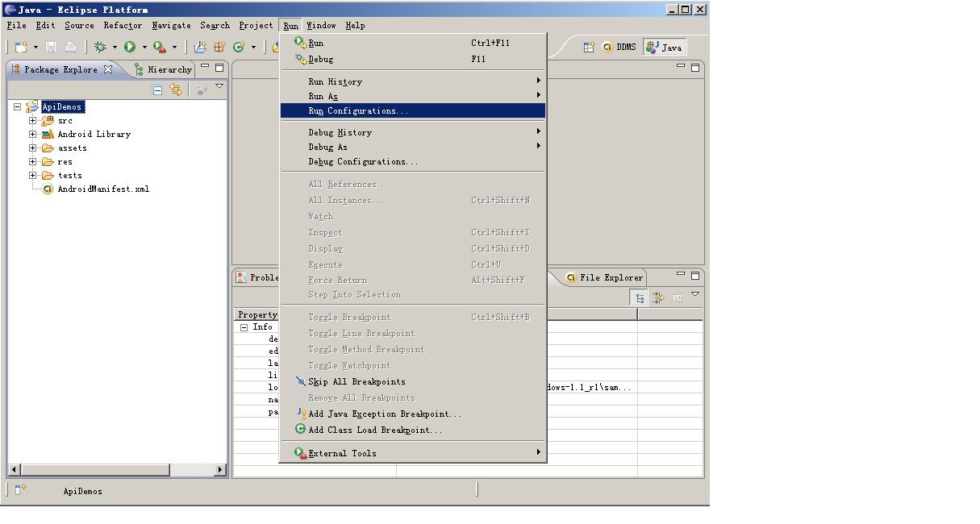Image resolution: width=980 pixels, height=524 pixels.
Task: Click the New Java Project toolbar icon
Action: [x=200, y=48]
